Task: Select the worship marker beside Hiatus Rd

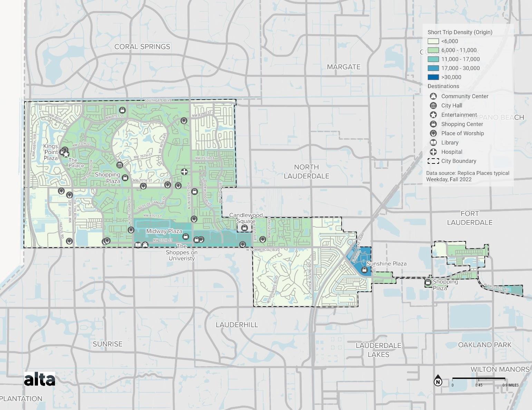Action: point(69,241)
